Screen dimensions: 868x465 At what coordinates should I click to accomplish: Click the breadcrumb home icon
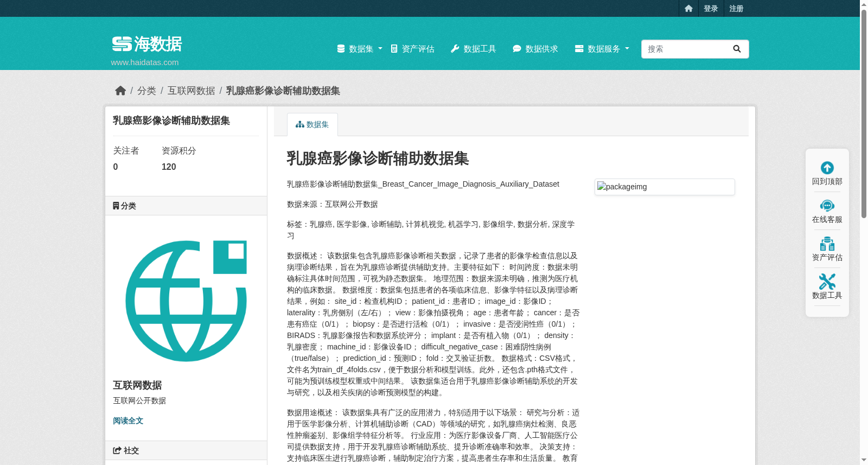click(x=120, y=91)
